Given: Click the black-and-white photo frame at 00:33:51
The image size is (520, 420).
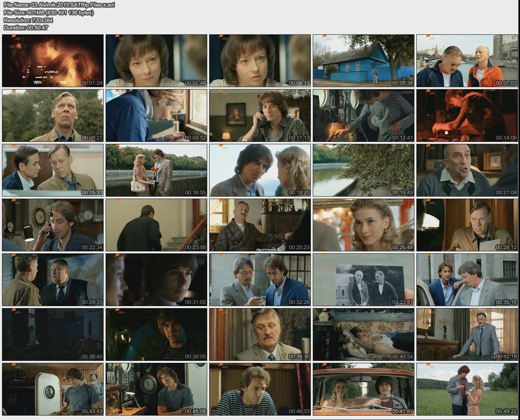Looking at the screenshot, I should [x=363, y=280].
